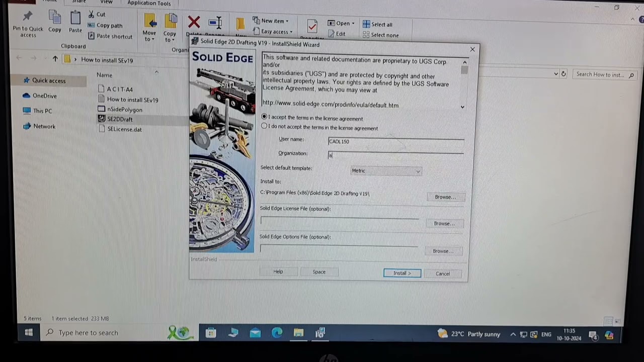The image size is (644, 362).
Task: Open the New item dropdown
Action: pyautogui.click(x=271, y=21)
